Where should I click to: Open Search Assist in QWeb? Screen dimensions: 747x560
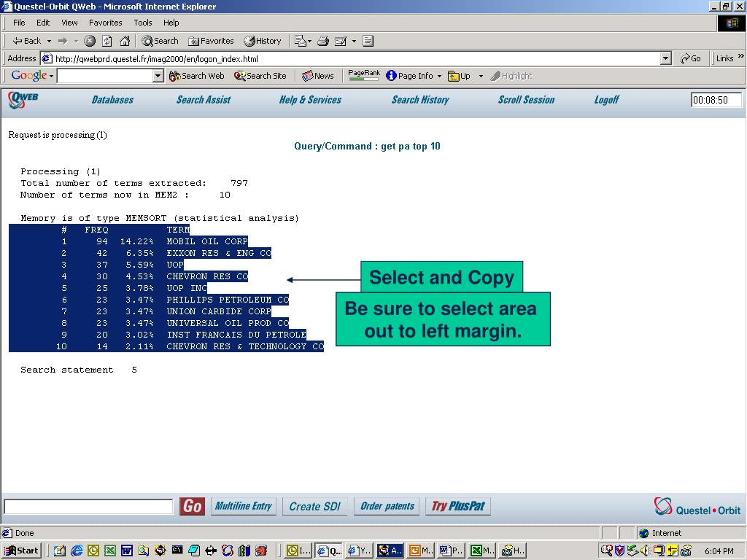point(204,100)
